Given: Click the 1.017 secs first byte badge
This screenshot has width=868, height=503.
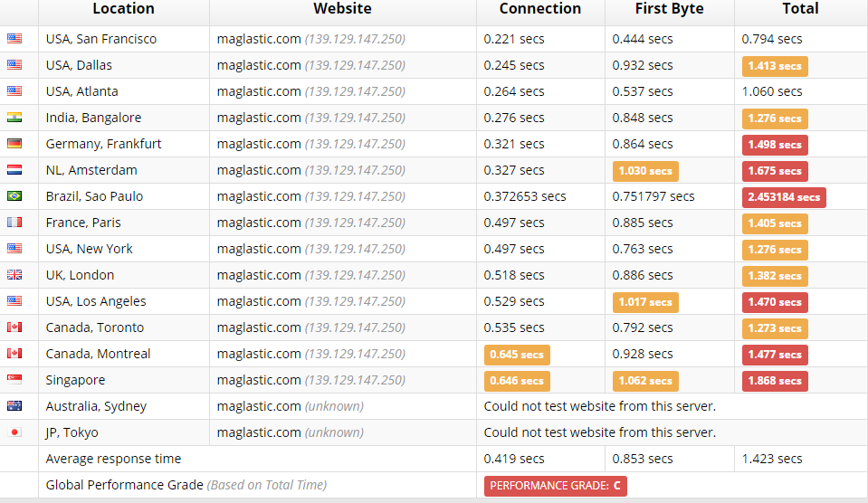Looking at the screenshot, I should (x=645, y=302).
